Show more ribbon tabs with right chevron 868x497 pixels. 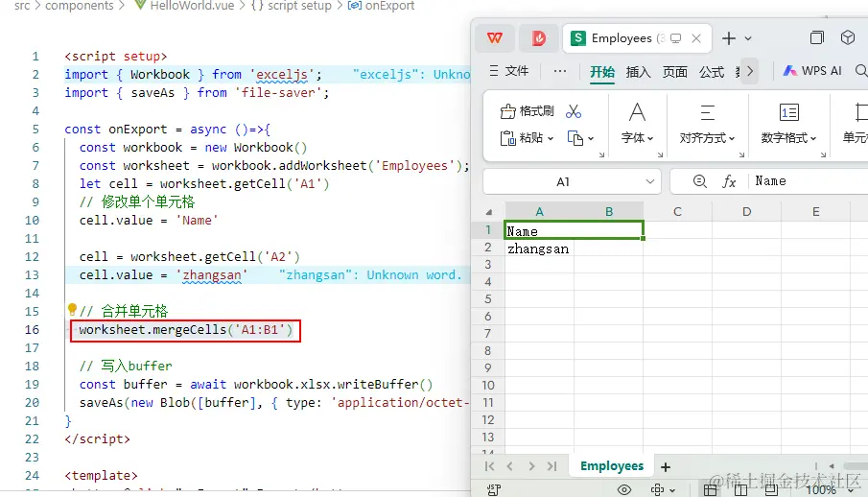(749, 71)
